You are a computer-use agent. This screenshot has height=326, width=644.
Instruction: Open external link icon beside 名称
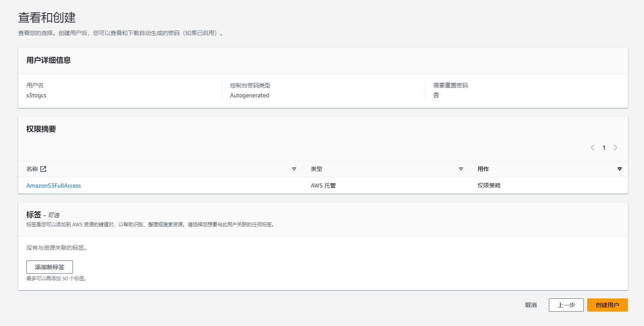(43, 169)
